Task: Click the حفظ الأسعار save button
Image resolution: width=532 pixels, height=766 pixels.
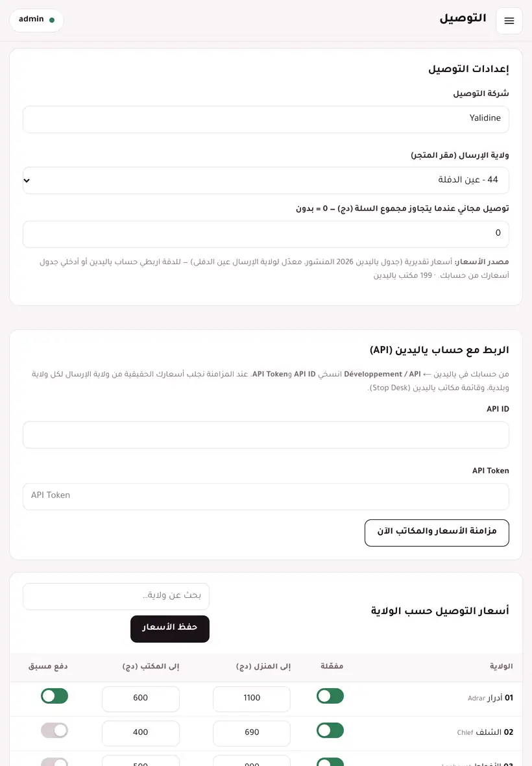Action: point(170,628)
